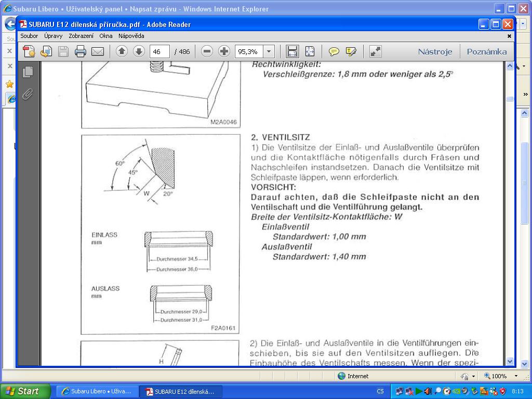Click the taskbar clock showing 8:13
Image resolution: width=532 pixels, height=399 pixels.
pyautogui.click(x=518, y=391)
